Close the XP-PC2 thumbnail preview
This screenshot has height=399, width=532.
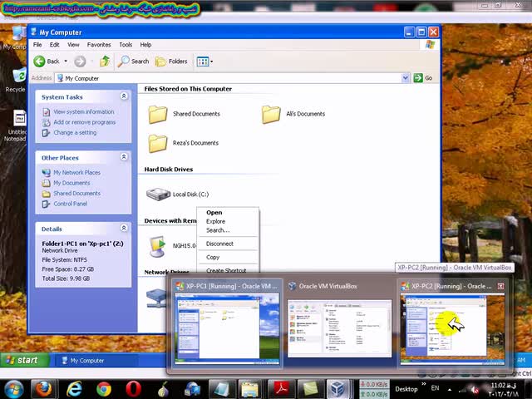click(500, 286)
